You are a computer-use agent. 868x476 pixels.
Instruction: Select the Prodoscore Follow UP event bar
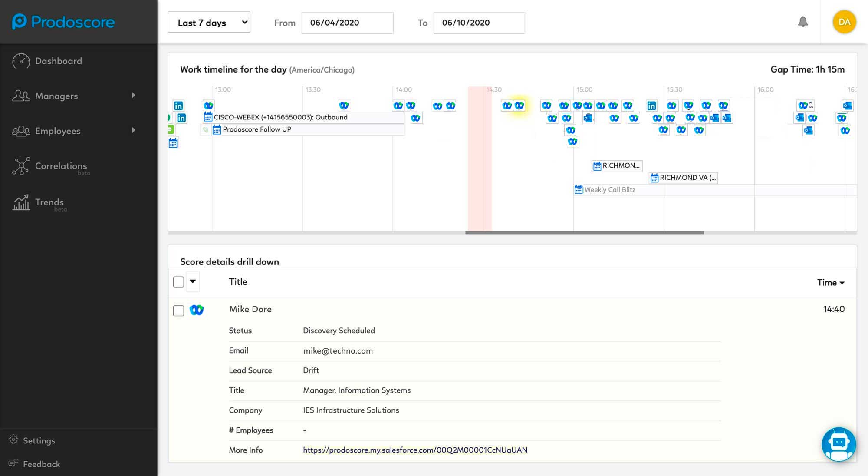308,129
